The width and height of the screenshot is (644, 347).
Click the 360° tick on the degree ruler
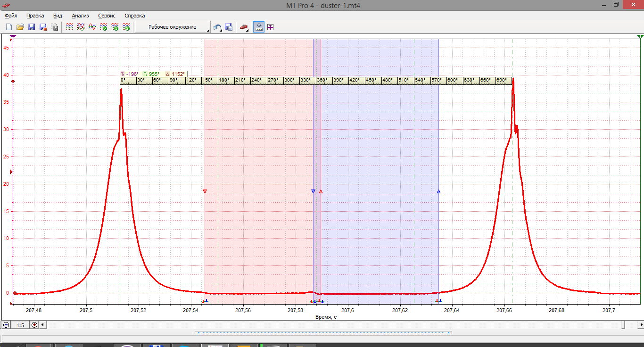point(322,80)
